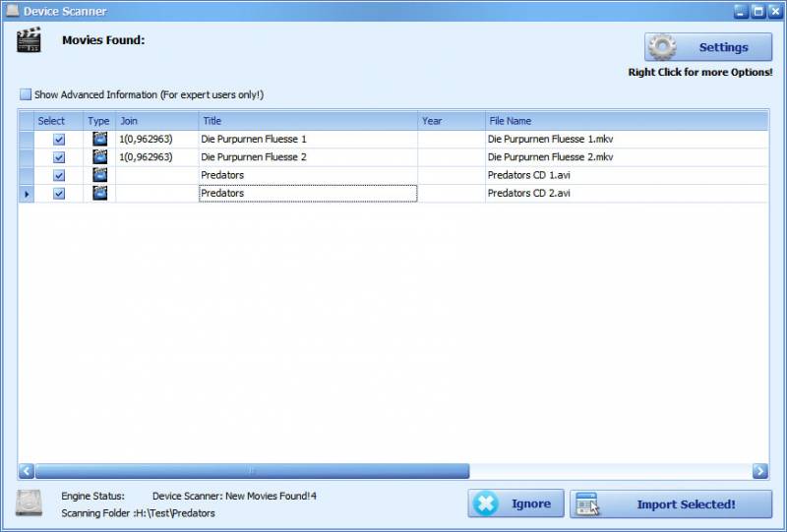Sort by the Title column header
The image size is (787, 532).
pyautogui.click(x=308, y=121)
